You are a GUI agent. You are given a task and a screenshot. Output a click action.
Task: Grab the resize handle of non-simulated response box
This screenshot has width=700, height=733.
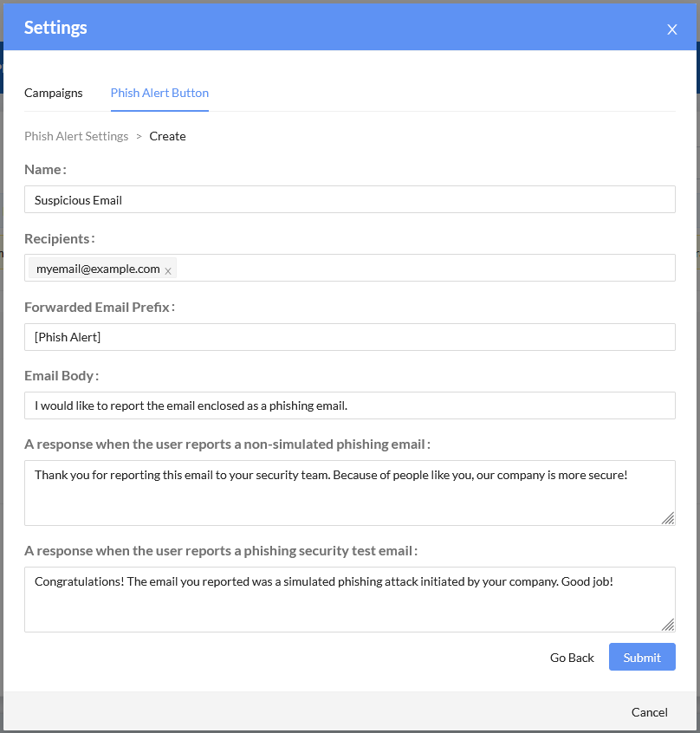coord(668,518)
